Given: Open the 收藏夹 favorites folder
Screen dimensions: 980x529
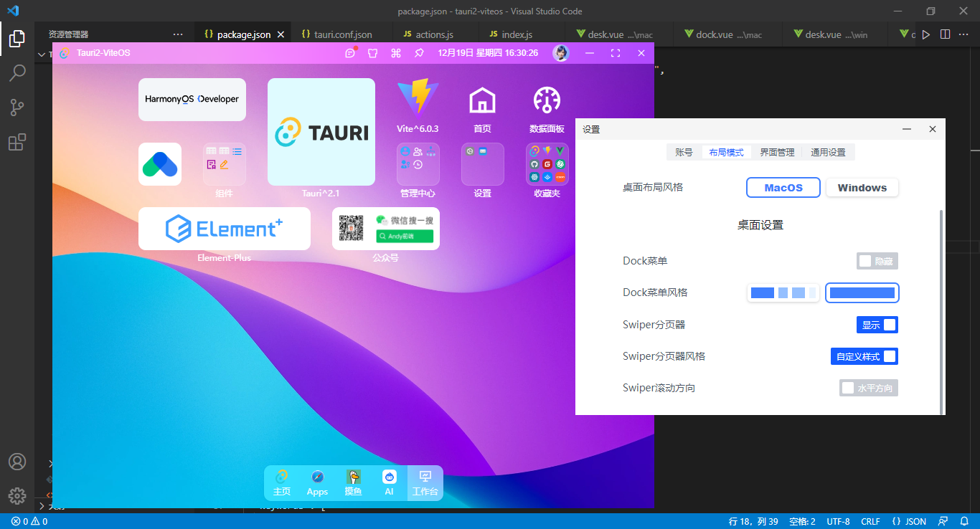Looking at the screenshot, I should pos(547,163).
